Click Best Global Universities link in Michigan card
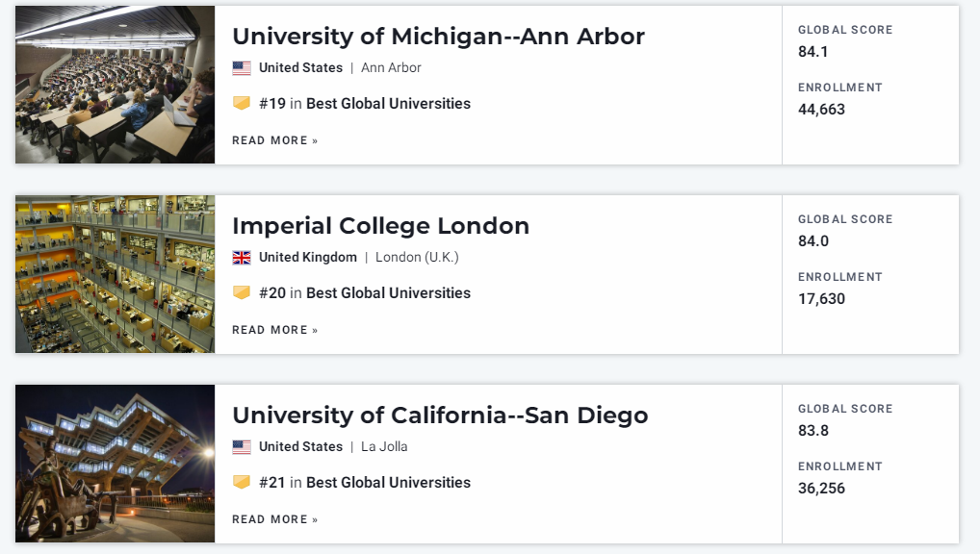The height and width of the screenshot is (554, 980). coord(388,104)
